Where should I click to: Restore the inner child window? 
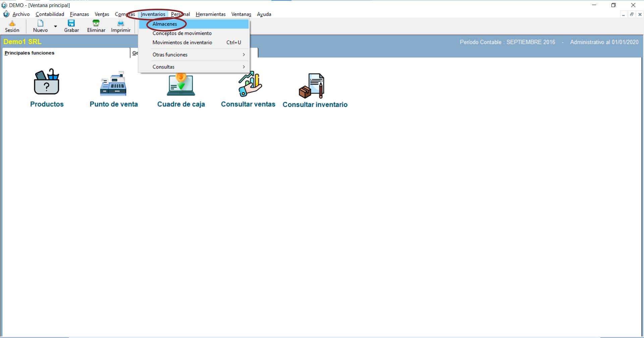632,14
